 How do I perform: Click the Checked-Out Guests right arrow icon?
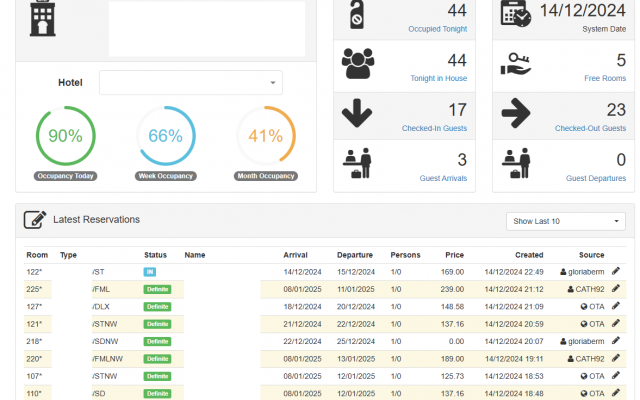[x=517, y=113]
